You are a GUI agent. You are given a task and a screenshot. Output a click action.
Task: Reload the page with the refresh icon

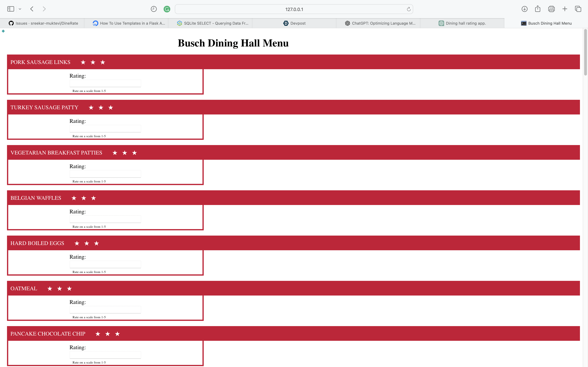tap(409, 9)
